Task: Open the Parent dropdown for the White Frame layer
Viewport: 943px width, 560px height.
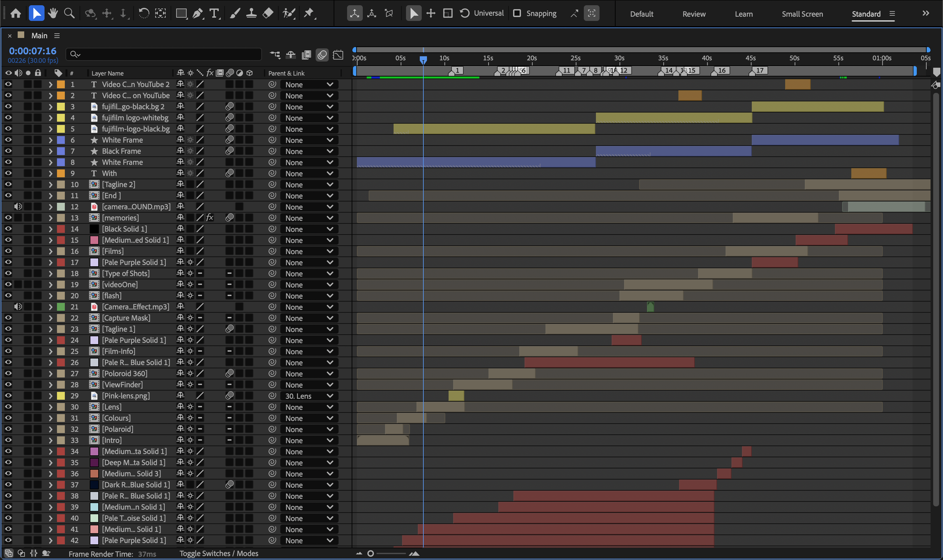Action: point(309,140)
